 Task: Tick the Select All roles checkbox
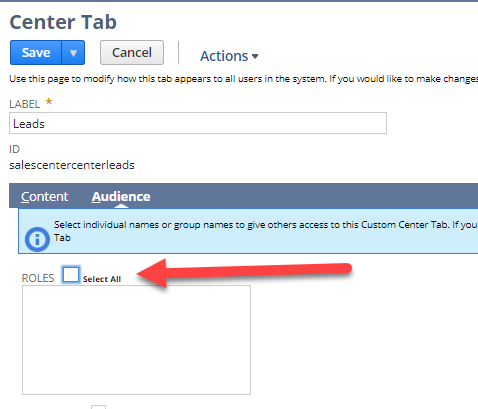click(x=71, y=275)
